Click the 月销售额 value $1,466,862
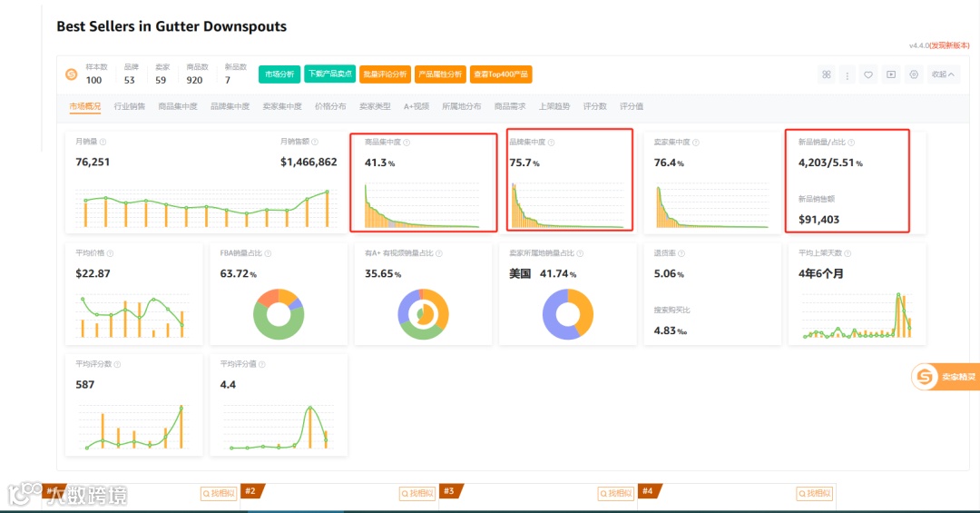 [x=309, y=162]
